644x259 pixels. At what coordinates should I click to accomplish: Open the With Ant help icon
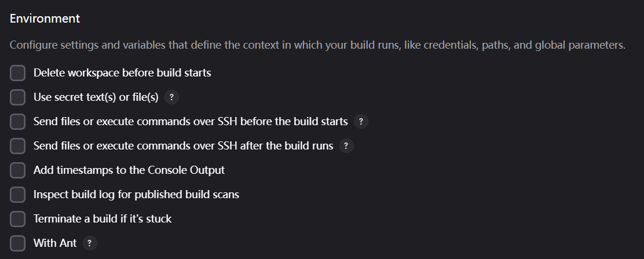89,243
